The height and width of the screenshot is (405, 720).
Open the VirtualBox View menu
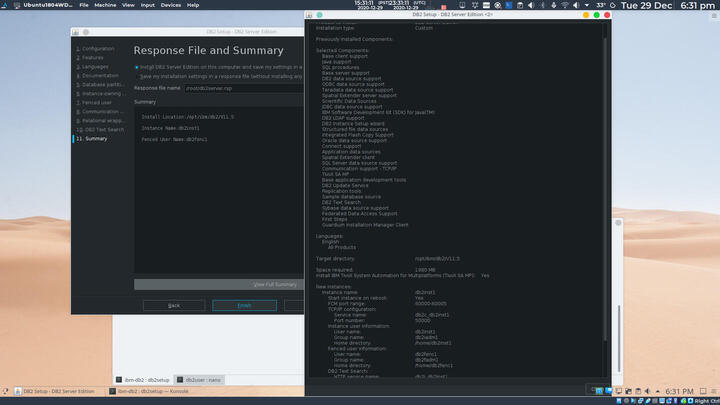(x=128, y=5)
